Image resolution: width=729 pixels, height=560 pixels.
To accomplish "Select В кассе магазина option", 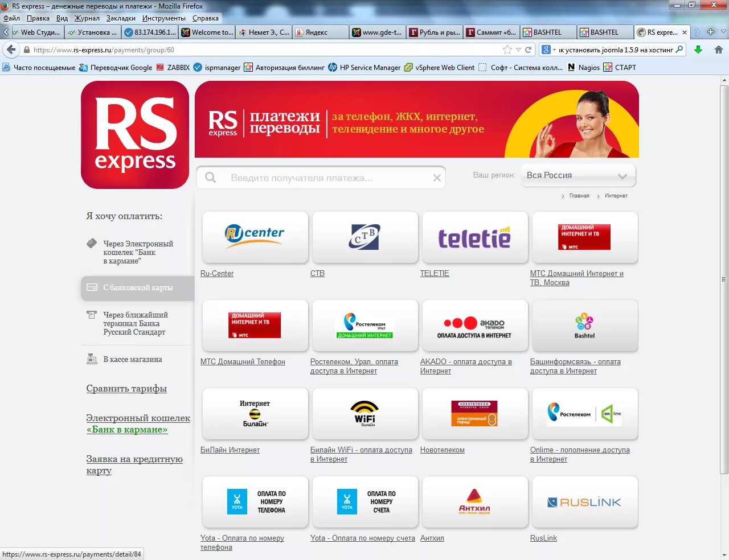I will pyautogui.click(x=132, y=360).
